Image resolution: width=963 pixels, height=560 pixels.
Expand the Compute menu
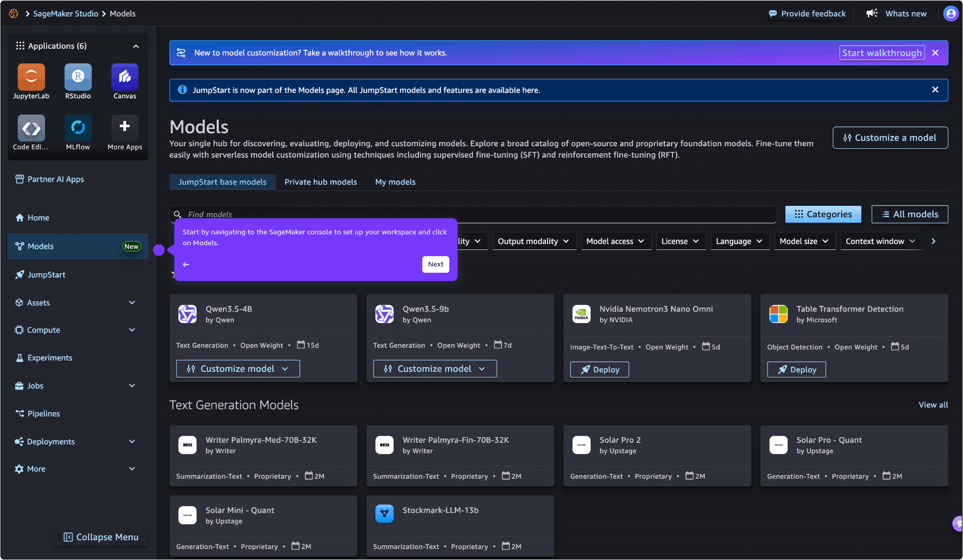pos(132,330)
